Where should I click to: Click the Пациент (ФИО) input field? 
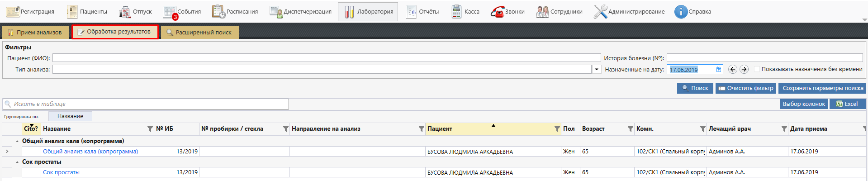(x=326, y=58)
